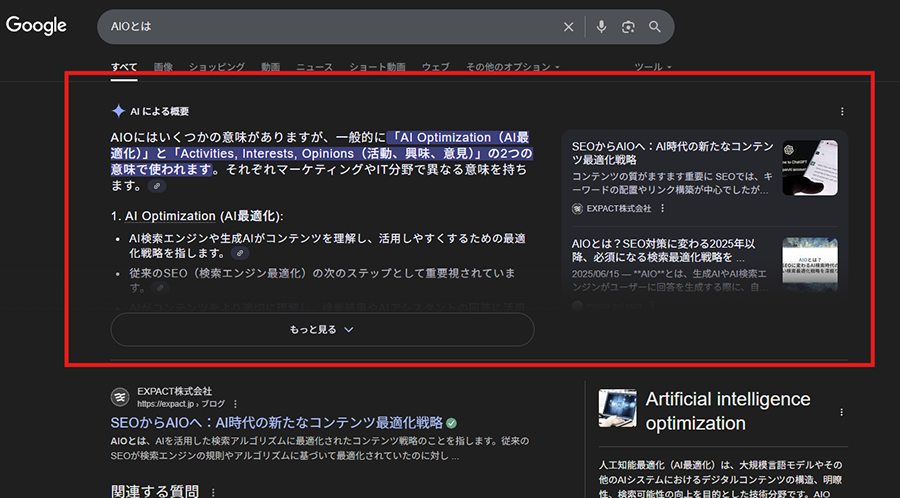Switch to the 画像 tab

point(163,67)
